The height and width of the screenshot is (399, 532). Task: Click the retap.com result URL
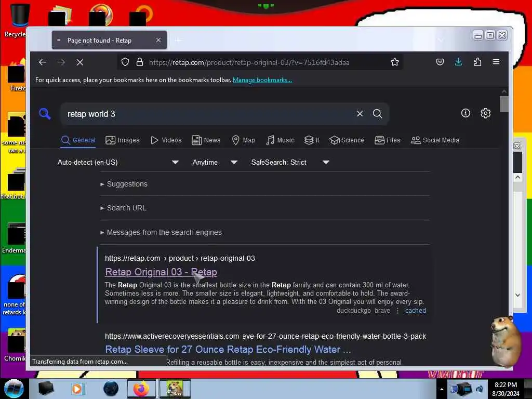180,258
